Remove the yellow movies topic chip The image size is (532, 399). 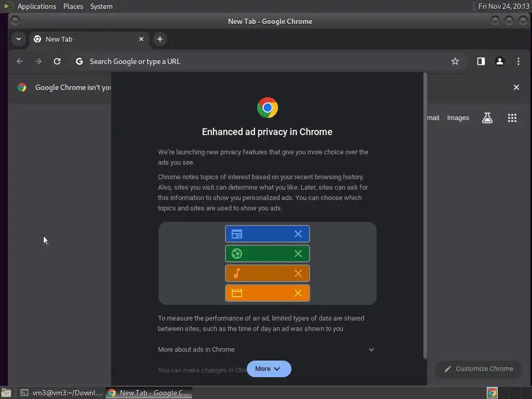[298, 293]
